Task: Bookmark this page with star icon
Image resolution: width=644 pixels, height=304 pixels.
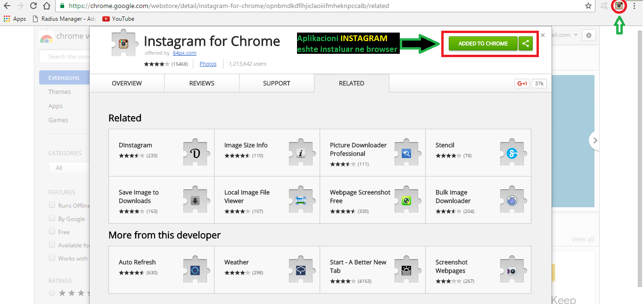Action: click(x=588, y=6)
